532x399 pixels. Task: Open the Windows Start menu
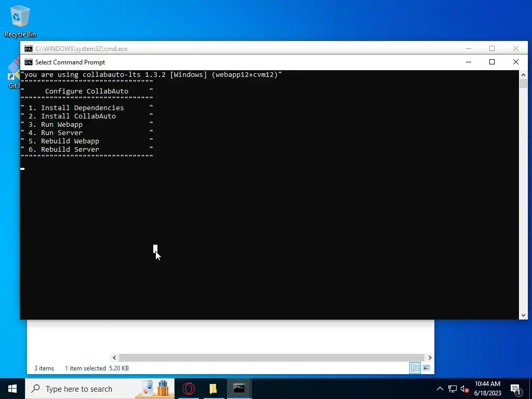12,389
